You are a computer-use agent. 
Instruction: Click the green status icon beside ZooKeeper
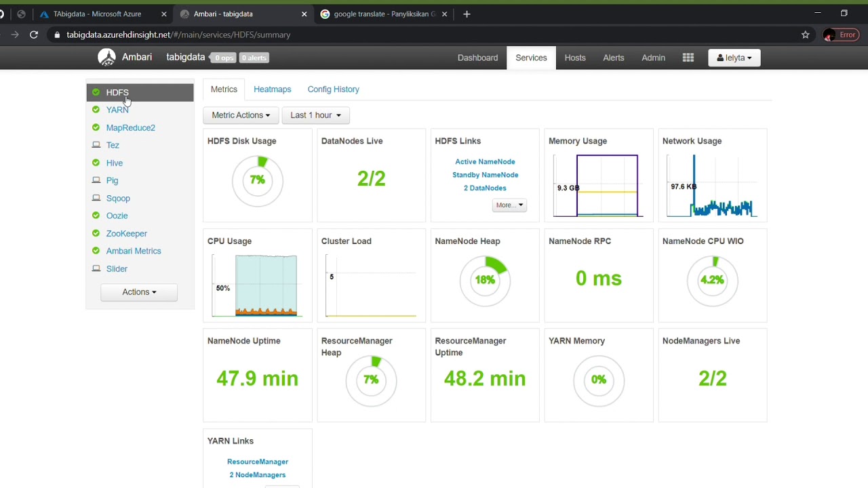click(96, 233)
